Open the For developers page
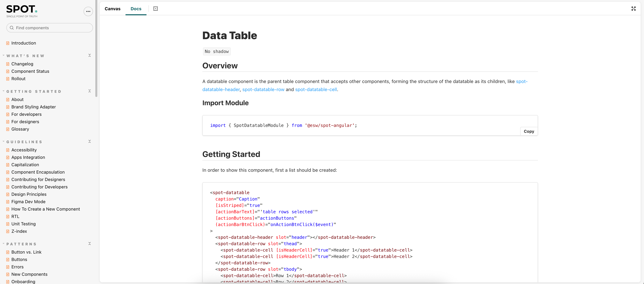The height and width of the screenshot is (284, 644). click(x=27, y=114)
